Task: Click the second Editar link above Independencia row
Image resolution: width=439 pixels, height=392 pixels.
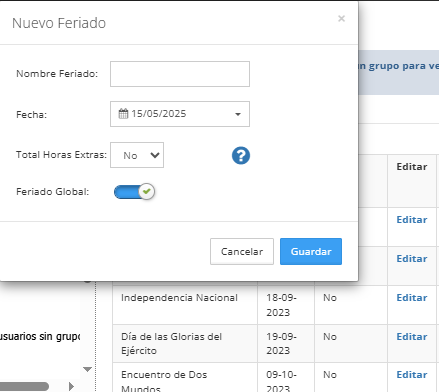Action: pyautogui.click(x=412, y=259)
